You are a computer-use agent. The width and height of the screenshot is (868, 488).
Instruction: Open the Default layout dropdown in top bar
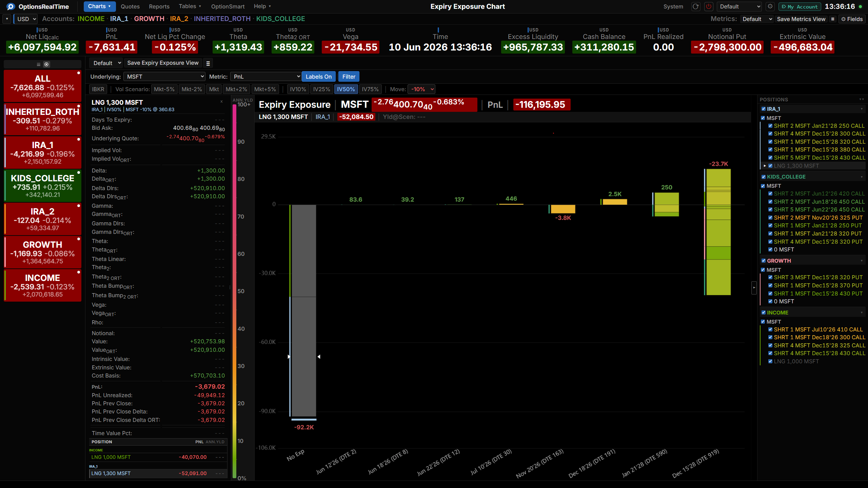[739, 6]
